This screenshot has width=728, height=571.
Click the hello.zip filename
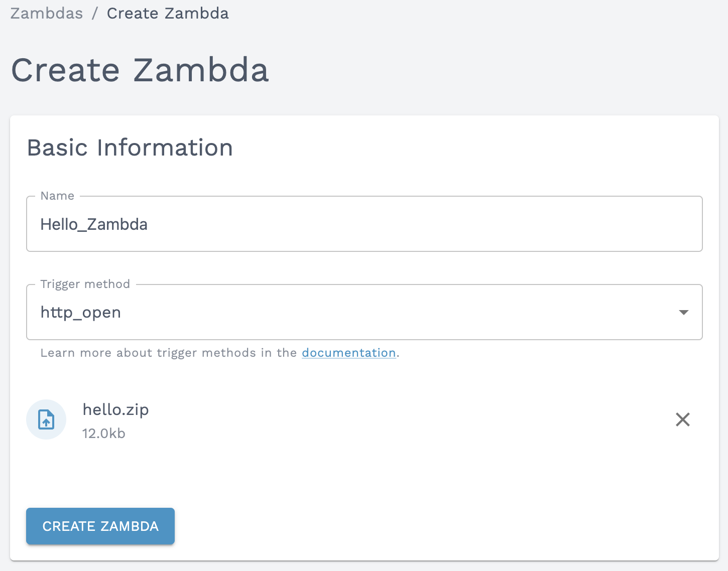pos(115,409)
